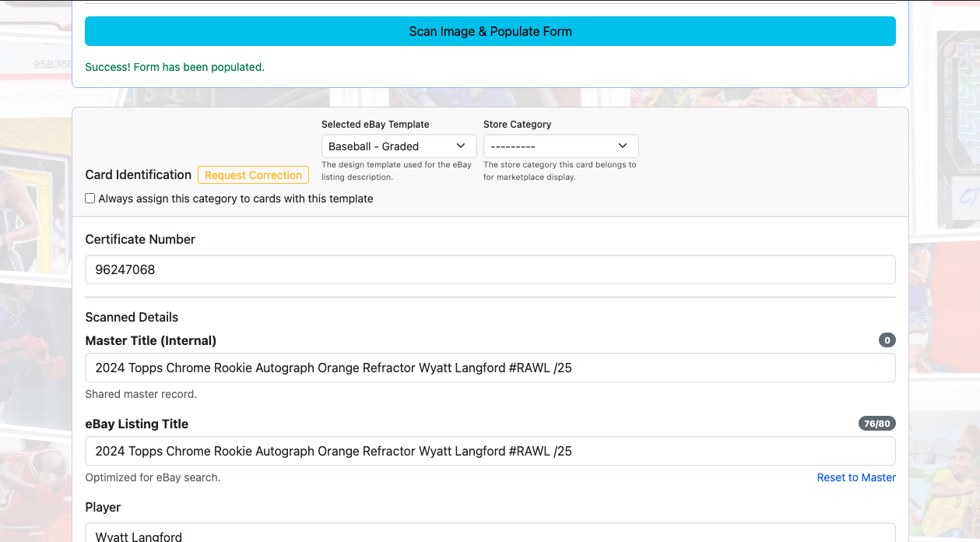The image size is (980, 542).
Task: Click the 'Selected eBay Template' label
Action: click(375, 125)
